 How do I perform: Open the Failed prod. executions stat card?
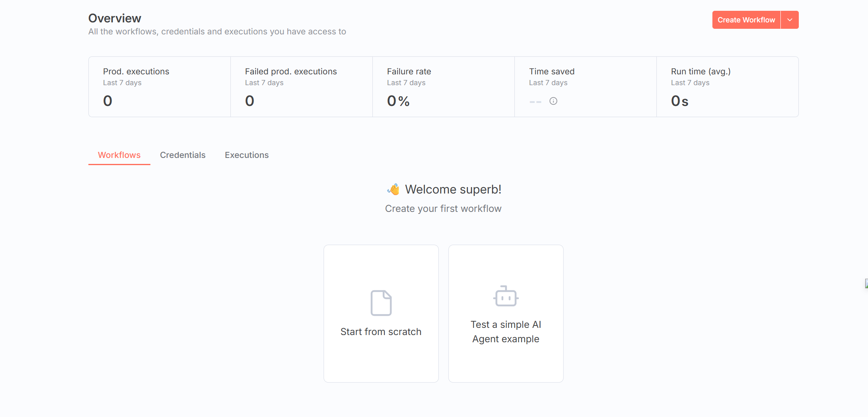tap(302, 87)
